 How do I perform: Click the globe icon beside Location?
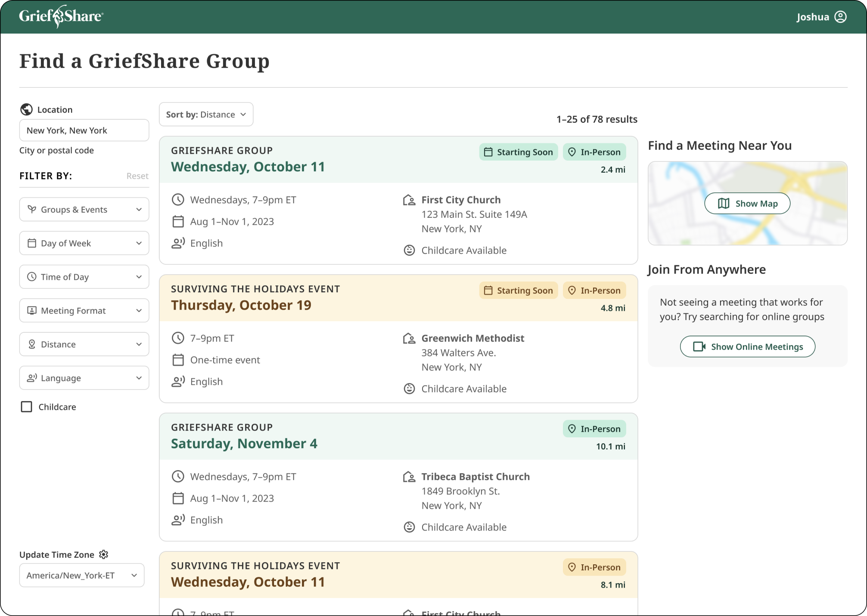pyautogui.click(x=26, y=109)
